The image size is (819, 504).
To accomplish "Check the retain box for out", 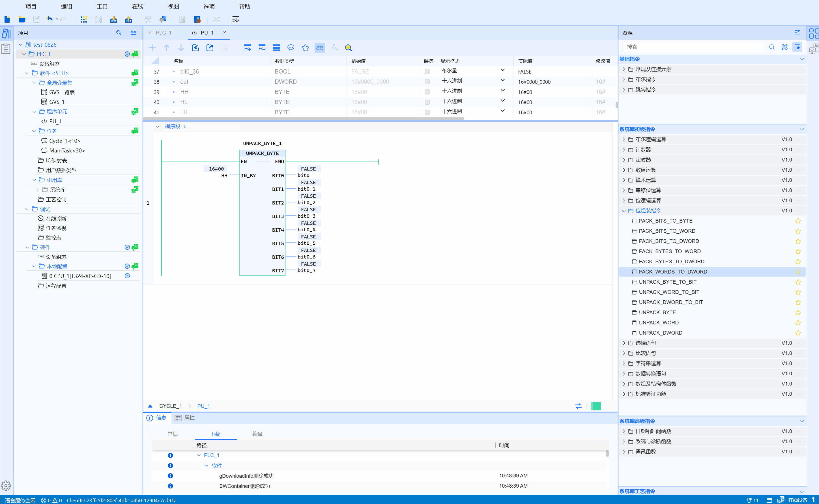I will [x=427, y=82].
